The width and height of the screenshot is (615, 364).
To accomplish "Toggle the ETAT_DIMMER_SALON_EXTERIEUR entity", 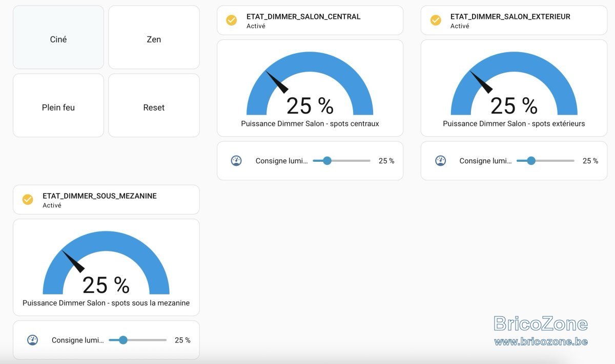I will pyautogui.click(x=514, y=20).
